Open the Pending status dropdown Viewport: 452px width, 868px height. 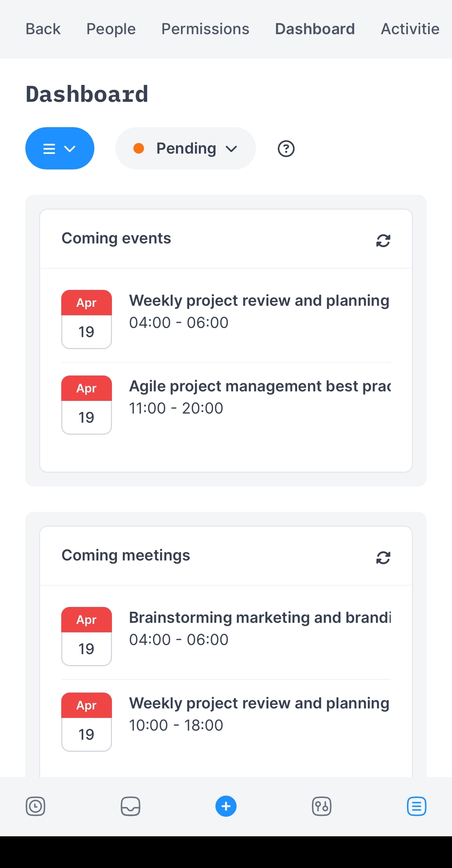pos(186,148)
